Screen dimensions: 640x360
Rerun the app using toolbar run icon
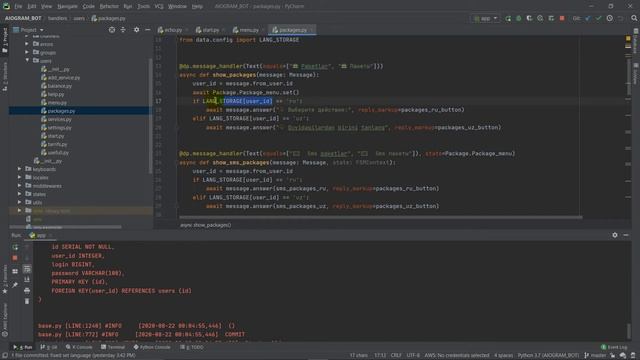[508, 18]
